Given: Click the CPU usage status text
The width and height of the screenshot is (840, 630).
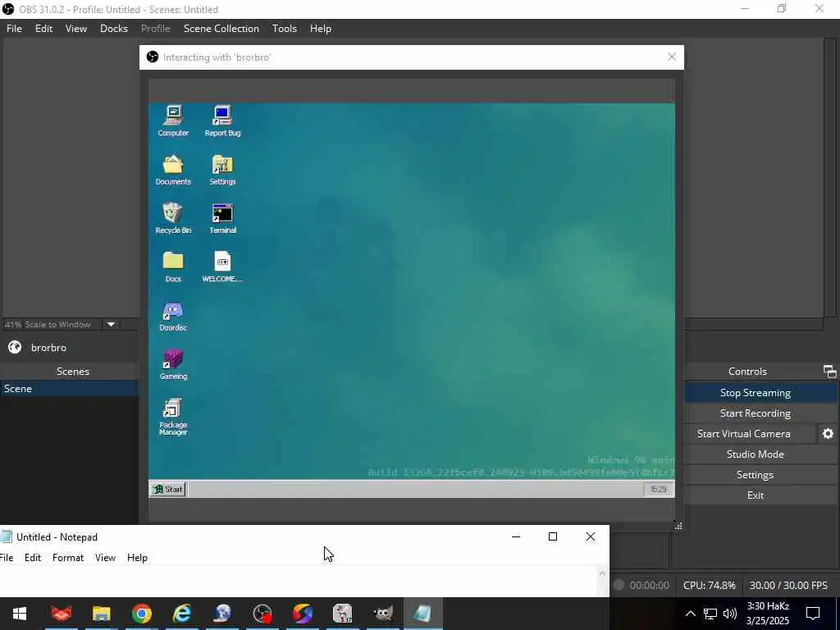Looking at the screenshot, I should 709,586.
